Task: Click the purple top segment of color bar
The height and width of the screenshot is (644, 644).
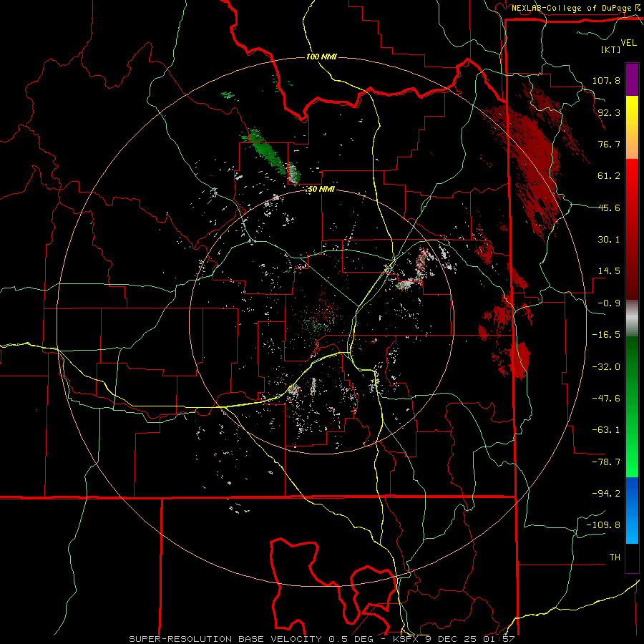Action: click(632, 79)
